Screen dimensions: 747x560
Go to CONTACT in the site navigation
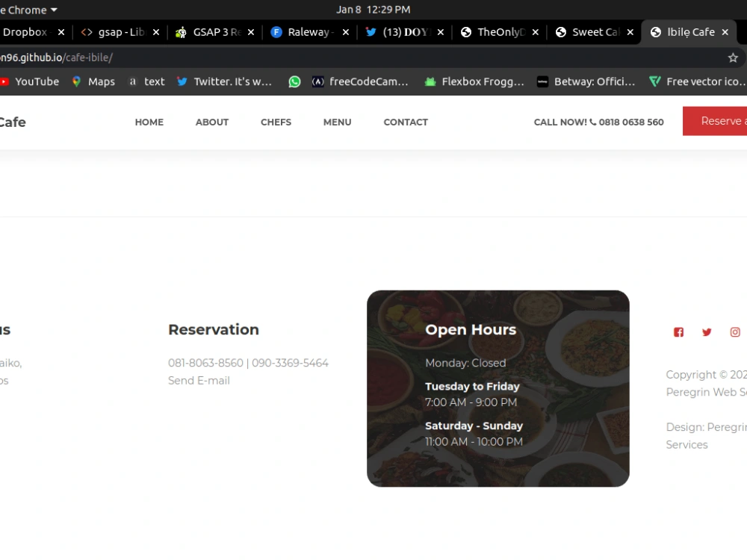pos(406,122)
